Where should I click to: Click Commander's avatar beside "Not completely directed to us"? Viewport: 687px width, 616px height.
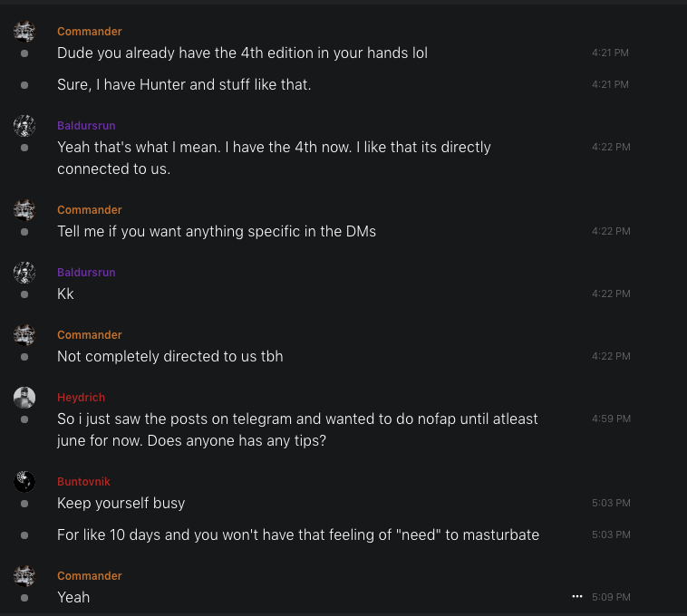[x=24, y=334]
